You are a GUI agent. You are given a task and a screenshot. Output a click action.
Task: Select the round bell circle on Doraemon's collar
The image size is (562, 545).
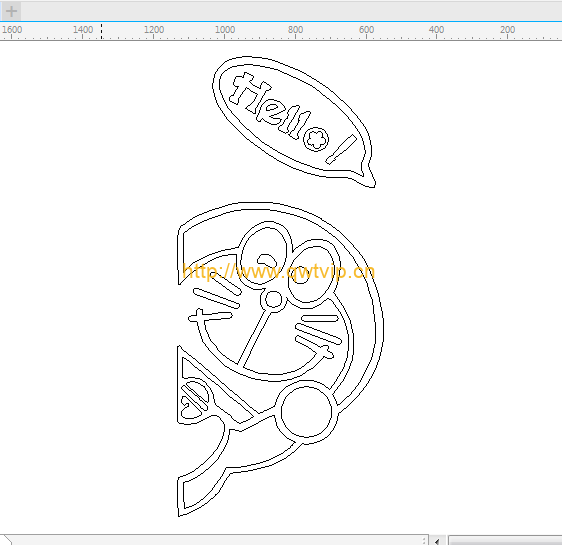click(306, 412)
